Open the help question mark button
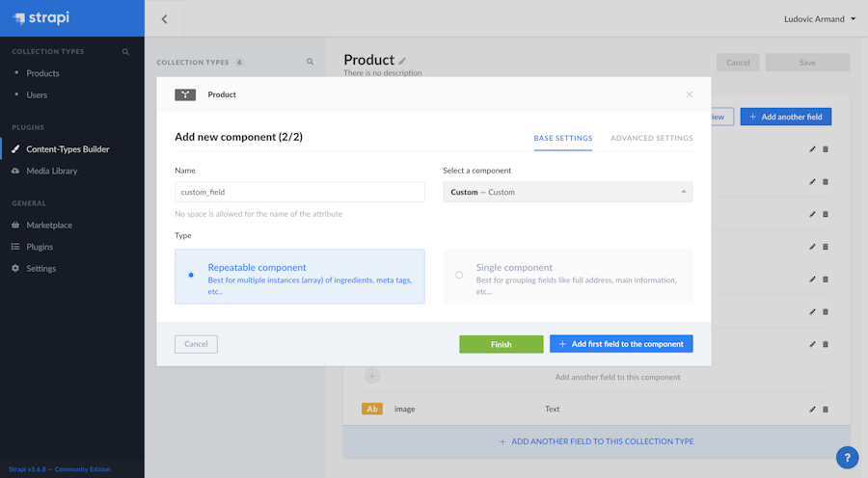This screenshot has height=478, width=868. coord(846,458)
